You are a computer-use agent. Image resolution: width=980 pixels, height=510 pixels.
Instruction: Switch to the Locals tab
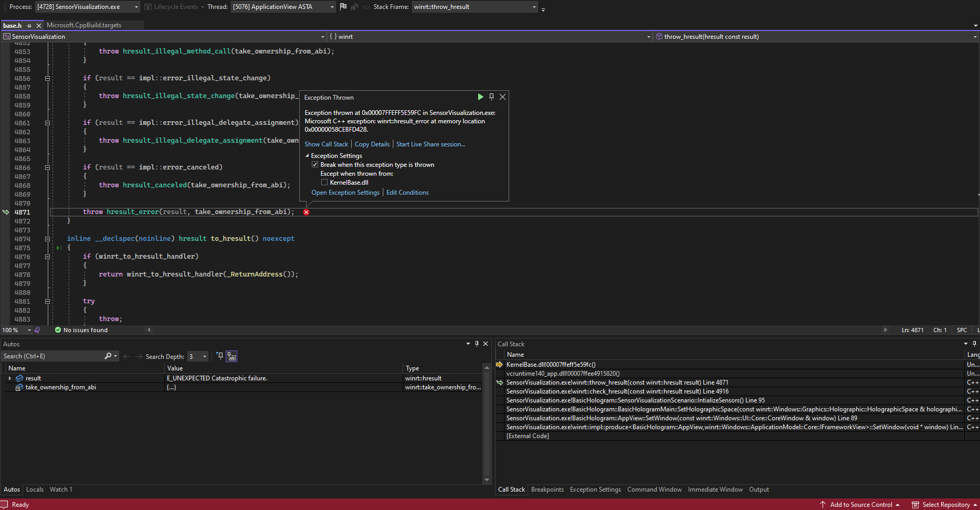coord(35,490)
